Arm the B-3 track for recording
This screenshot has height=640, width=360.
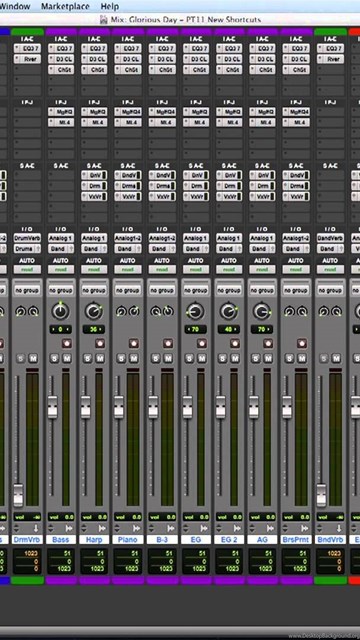(168, 343)
